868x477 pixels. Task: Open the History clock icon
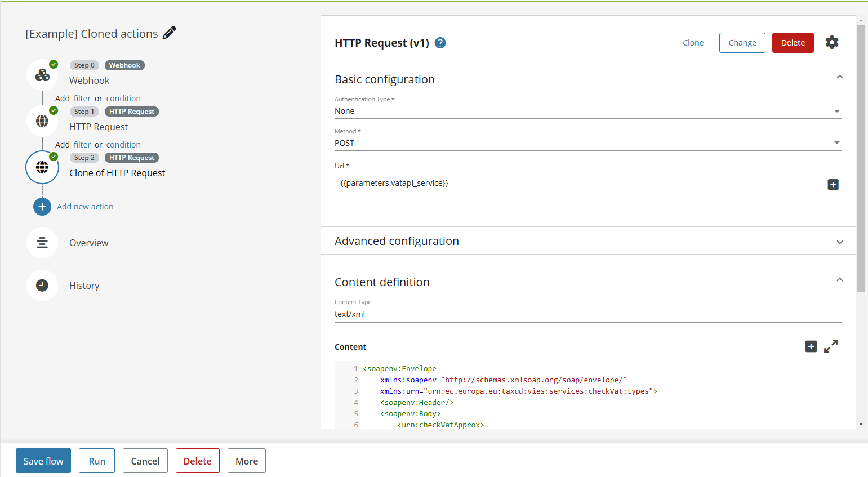pyautogui.click(x=42, y=286)
